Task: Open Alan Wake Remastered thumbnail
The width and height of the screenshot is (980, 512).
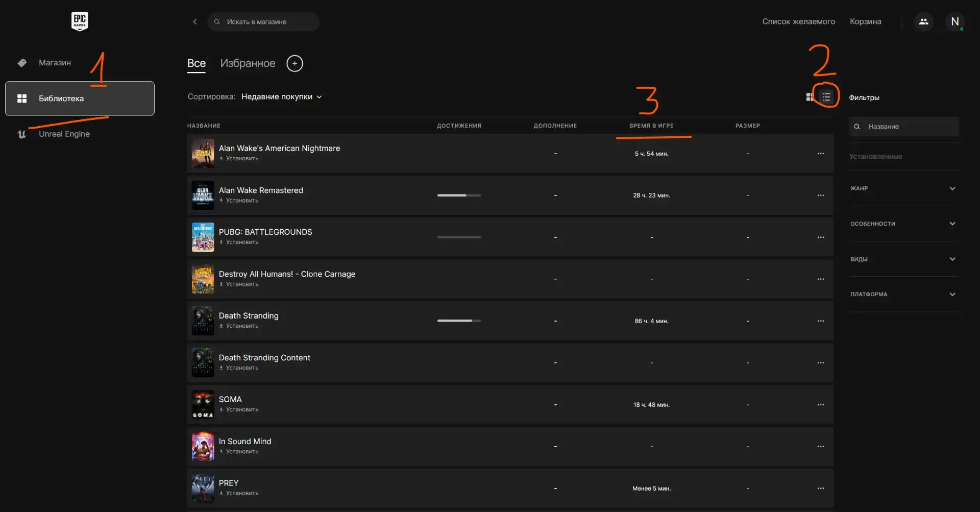Action: 203,196
